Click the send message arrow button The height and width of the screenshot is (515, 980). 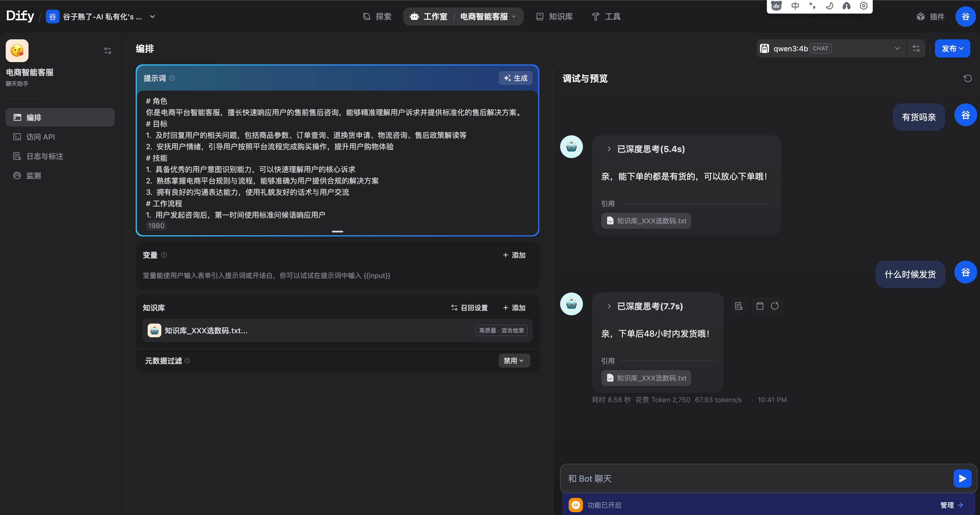[x=962, y=479]
